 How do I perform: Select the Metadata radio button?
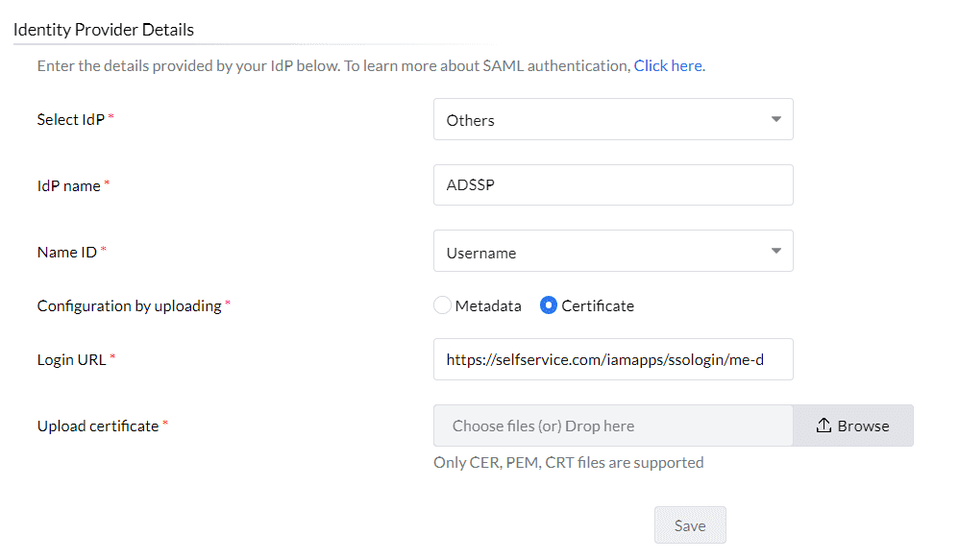click(x=442, y=305)
